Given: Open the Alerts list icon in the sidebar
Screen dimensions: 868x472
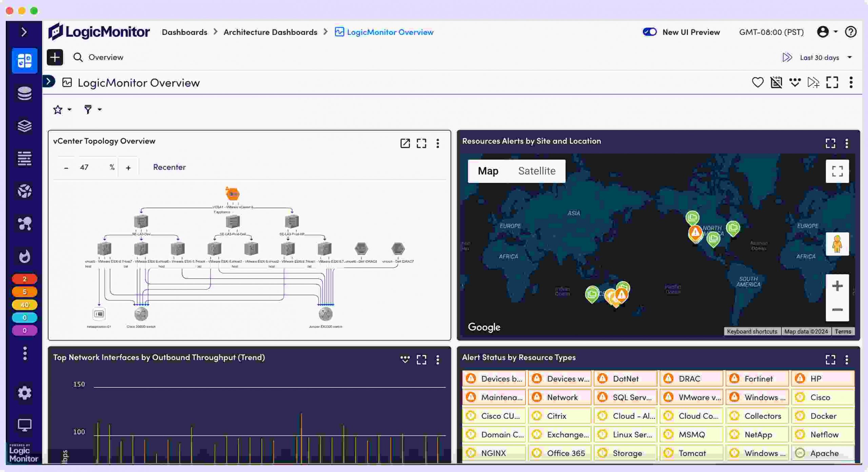Looking at the screenshot, I should tap(24, 158).
